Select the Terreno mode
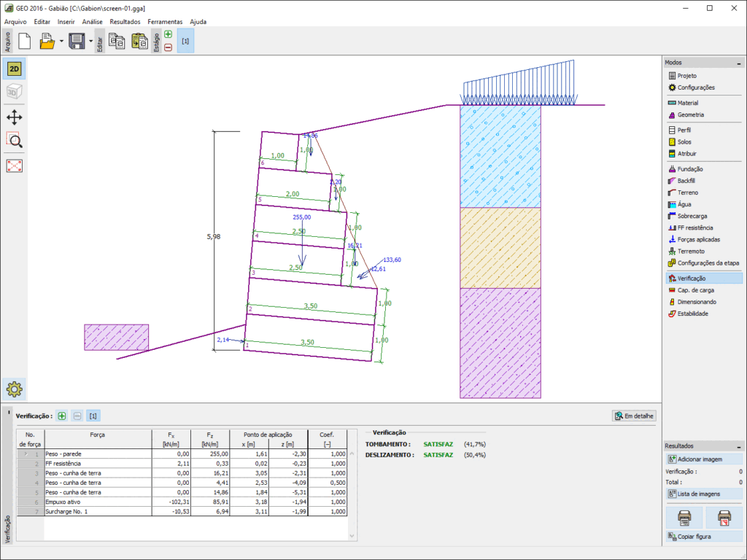Viewport: 747px width, 560px height. 704,192
